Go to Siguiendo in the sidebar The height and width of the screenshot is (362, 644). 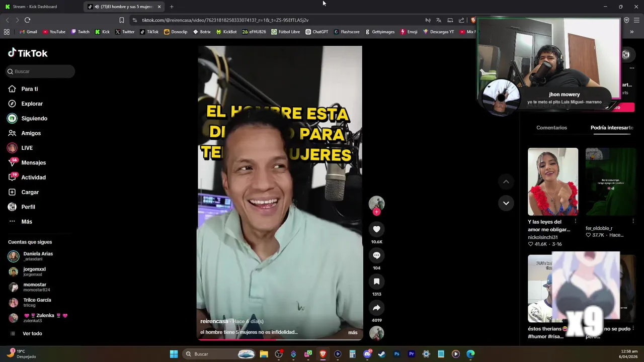34,119
